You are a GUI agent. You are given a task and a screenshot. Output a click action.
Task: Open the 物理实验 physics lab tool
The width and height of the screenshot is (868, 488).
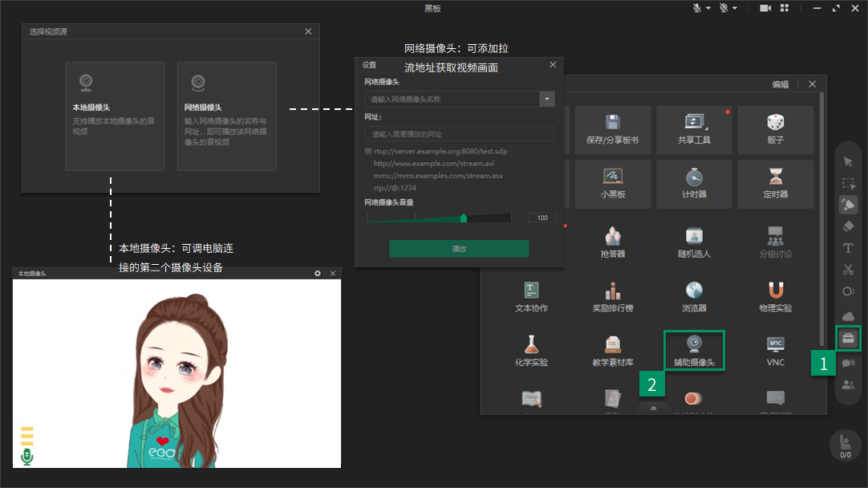pos(776,297)
